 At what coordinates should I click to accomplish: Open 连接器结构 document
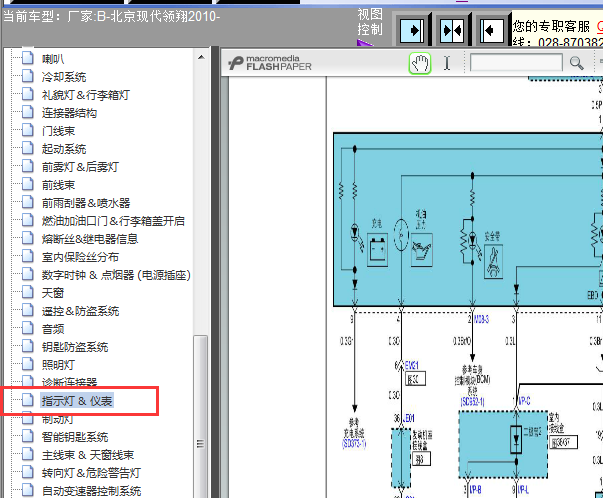pos(69,113)
